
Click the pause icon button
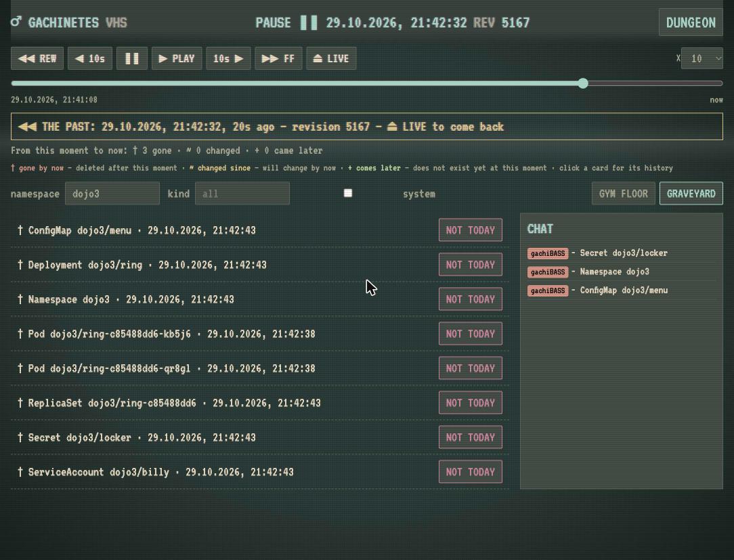pyautogui.click(x=132, y=58)
